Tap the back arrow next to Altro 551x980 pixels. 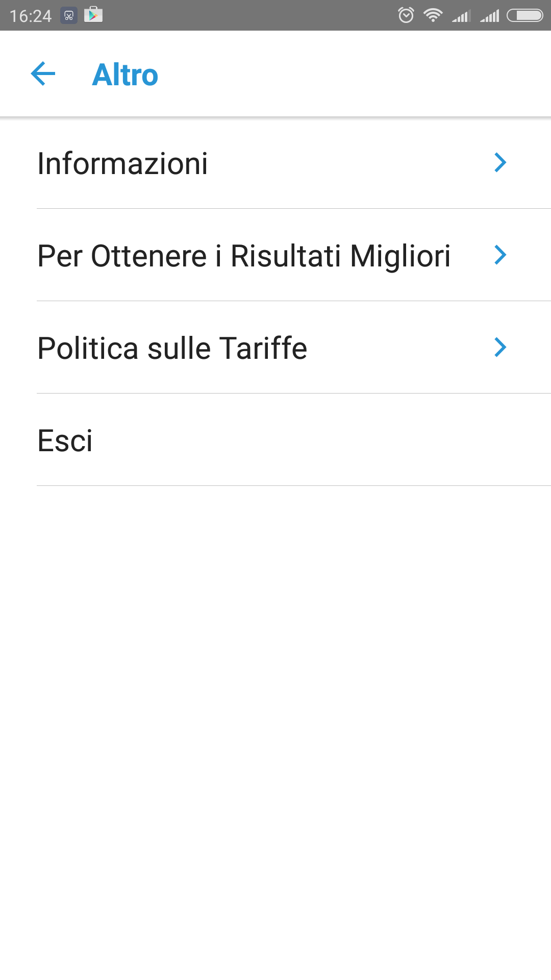click(43, 74)
